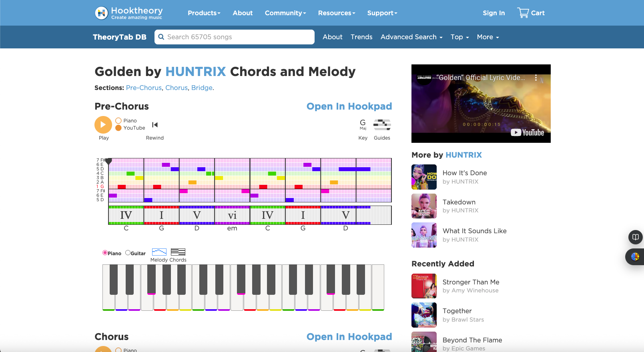
Task: Click the long purple note bar
Action: (354, 169)
